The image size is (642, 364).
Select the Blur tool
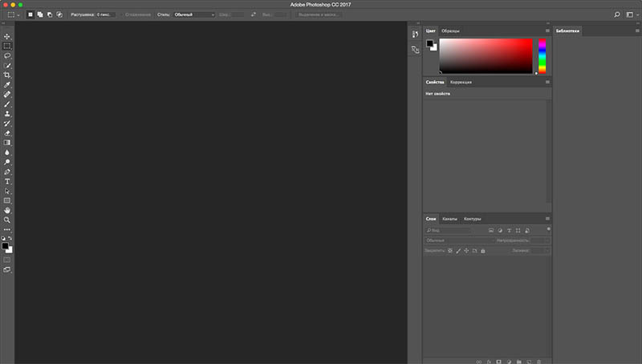tap(7, 152)
